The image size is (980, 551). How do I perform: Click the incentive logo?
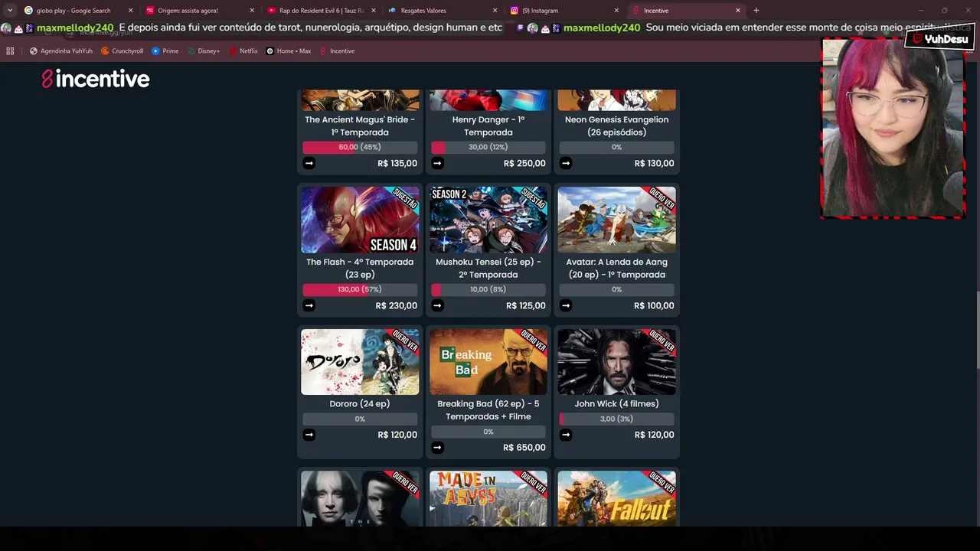(96, 79)
